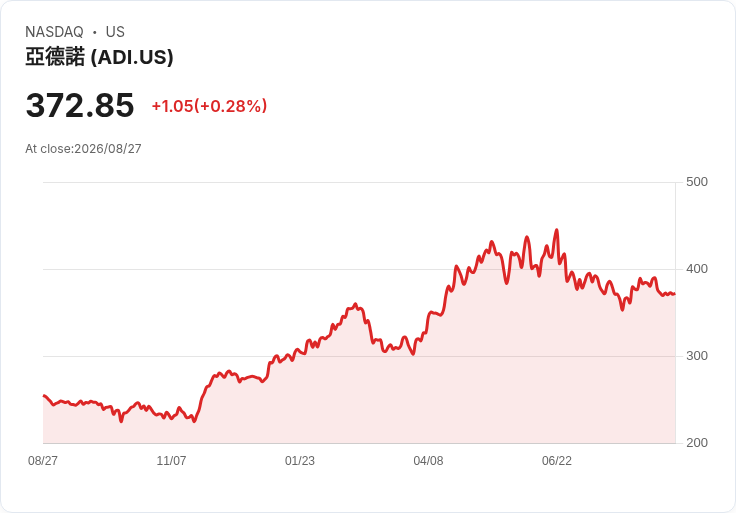Image resolution: width=736 pixels, height=513 pixels.
Task: Click the 06/22 date axis label
Action: click(x=557, y=461)
